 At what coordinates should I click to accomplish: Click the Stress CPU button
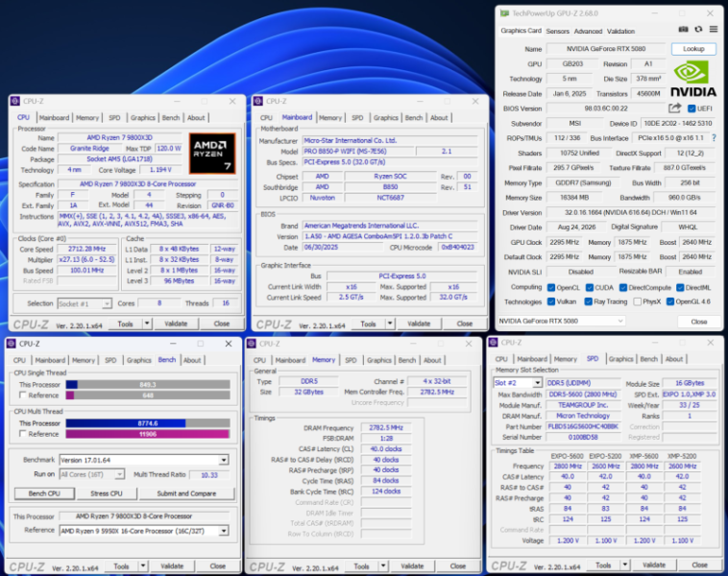coord(107,493)
